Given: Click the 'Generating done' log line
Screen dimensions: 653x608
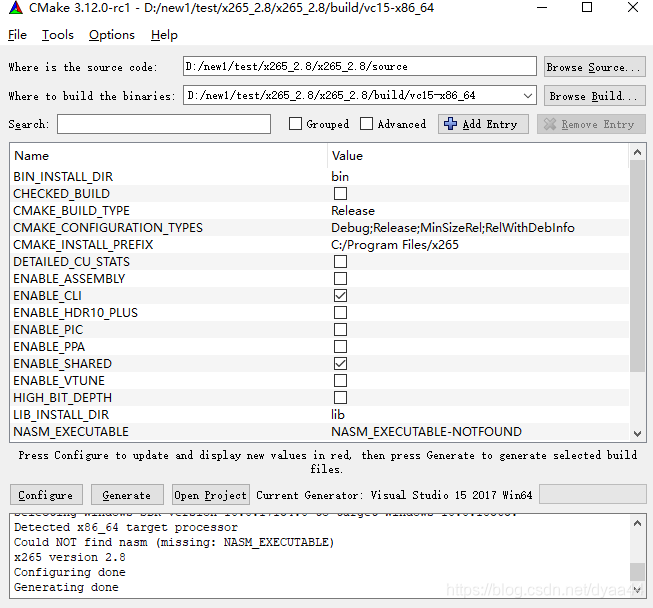Looking at the screenshot, I should coord(66,587).
